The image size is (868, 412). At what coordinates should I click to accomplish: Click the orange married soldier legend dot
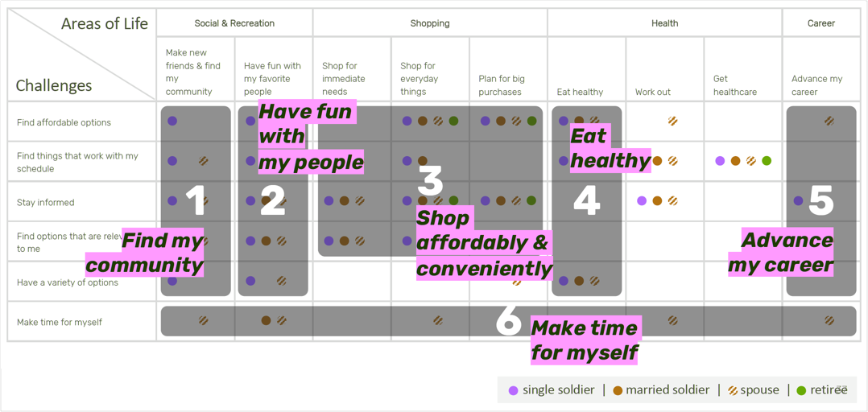(x=618, y=390)
